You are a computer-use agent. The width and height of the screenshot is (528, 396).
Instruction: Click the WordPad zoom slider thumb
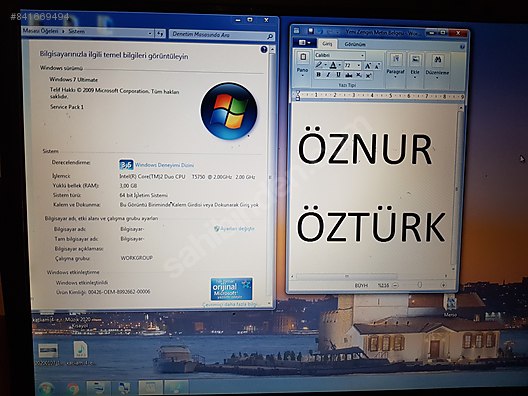click(420, 285)
